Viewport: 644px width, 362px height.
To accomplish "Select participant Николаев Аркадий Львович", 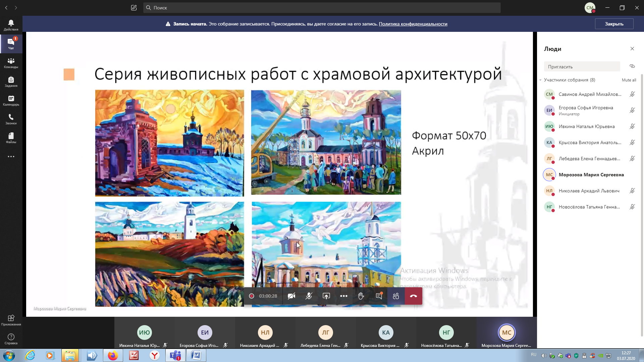I will pos(590,191).
